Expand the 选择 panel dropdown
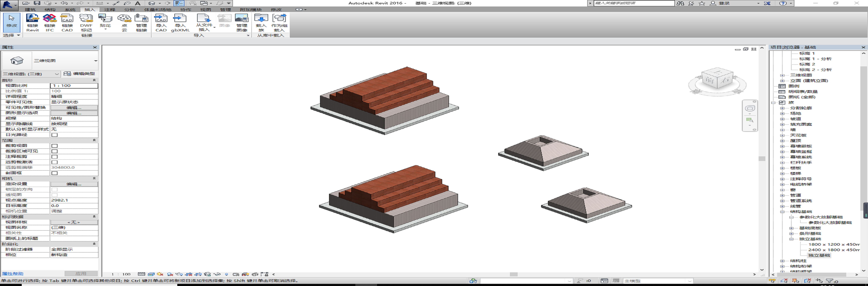This screenshot has height=286, width=868. (x=18, y=35)
